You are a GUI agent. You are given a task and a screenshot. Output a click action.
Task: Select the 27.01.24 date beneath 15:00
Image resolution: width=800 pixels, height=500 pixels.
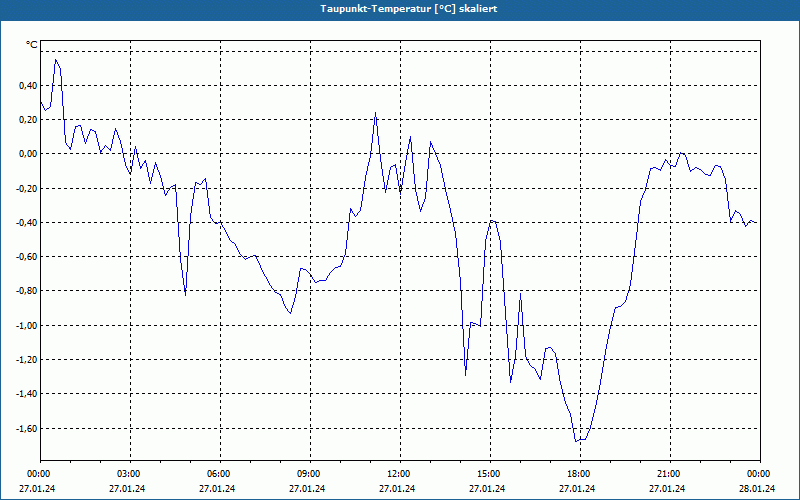point(487,489)
